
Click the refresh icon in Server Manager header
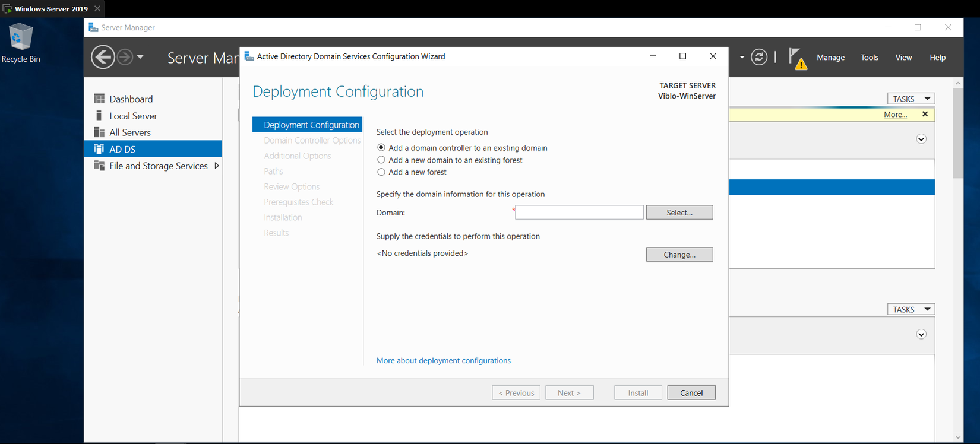click(x=758, y=57)
